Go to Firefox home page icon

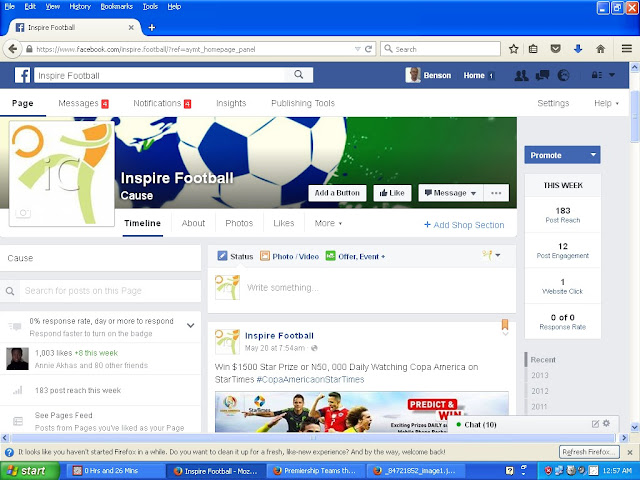(x=600, y=49)
